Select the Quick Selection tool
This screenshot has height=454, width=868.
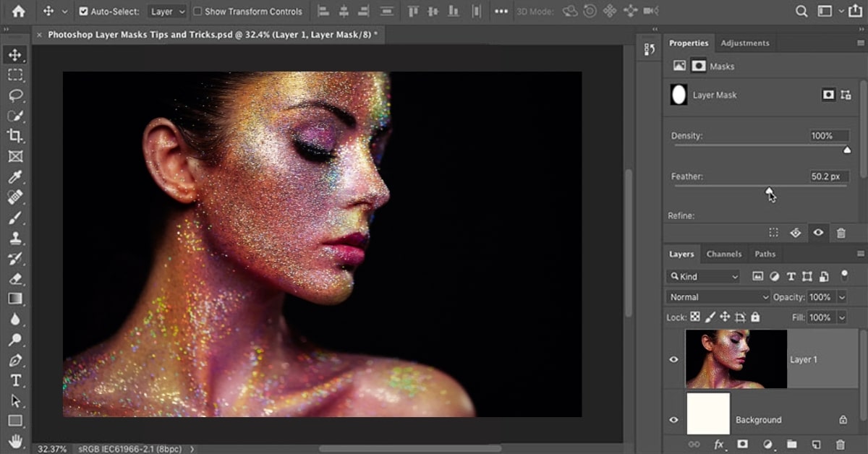point(15,115)
